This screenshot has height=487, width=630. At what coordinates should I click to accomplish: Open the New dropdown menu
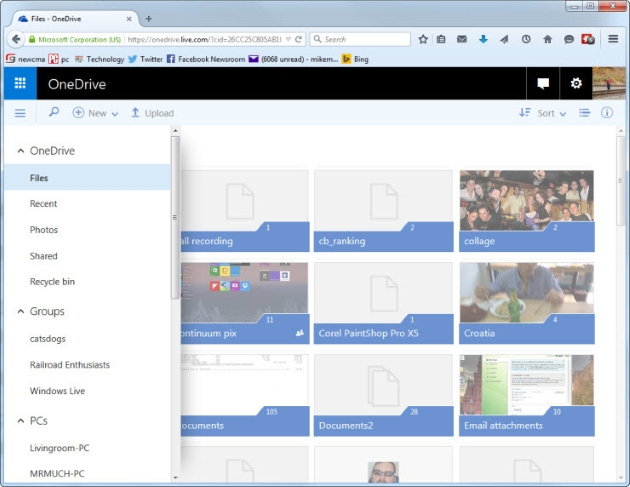tap(96, 113)
